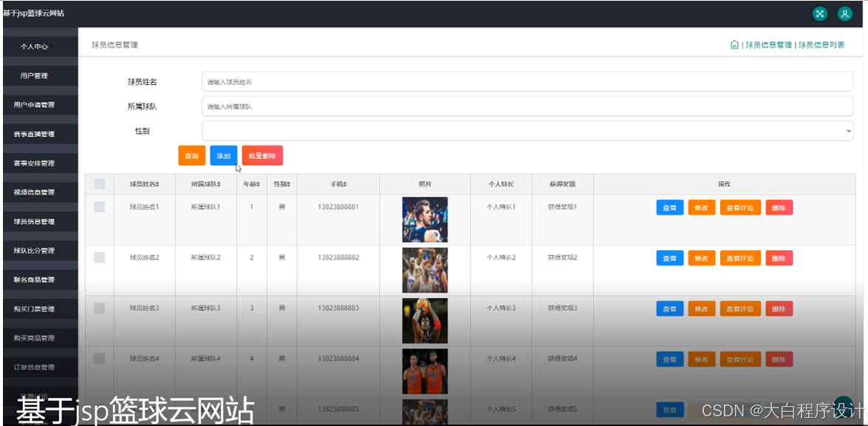The image size is (868, 426).
Task: Open photo thumbnail of 球员姓名3
Action: [425, 321]
